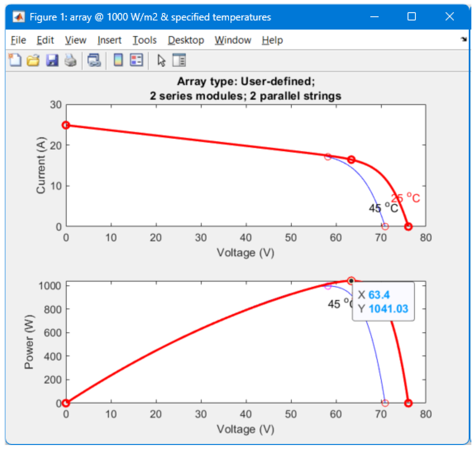Toggle the Insert Legend icon
The height and width of the screenshot is (450, 476).
(x=136, y=60)
